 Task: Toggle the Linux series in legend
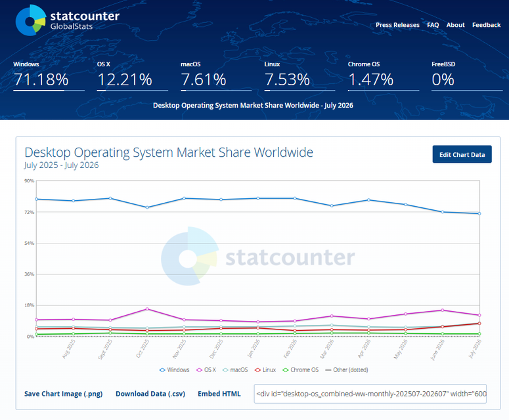(265, 369)
